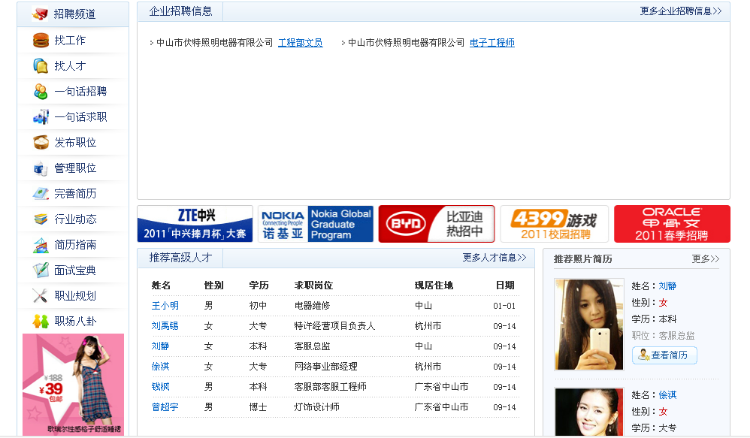This screenshot has height=438, width=750.
Task: Open candidate 刘禹锡 in talent table
Action: click(x=165, y=326)
